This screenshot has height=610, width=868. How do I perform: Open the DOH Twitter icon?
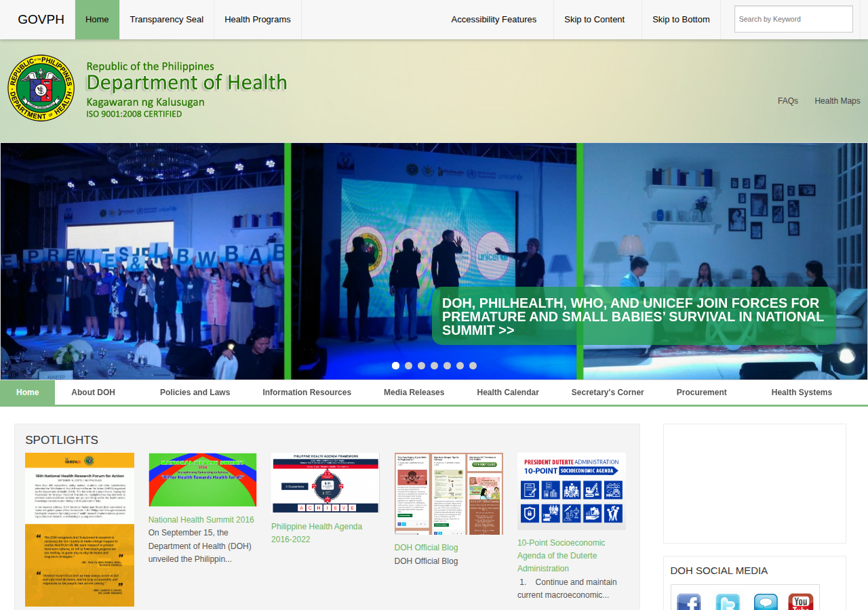(728, 602)
